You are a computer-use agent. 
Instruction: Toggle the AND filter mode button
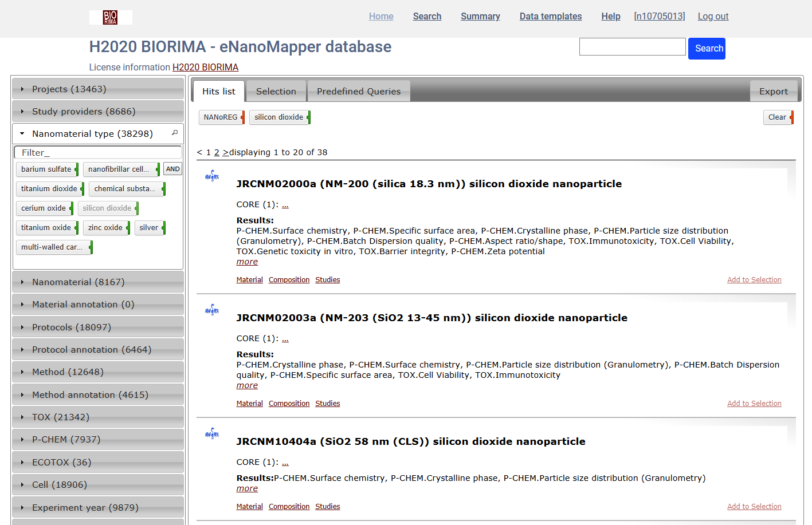pos(172,169)
